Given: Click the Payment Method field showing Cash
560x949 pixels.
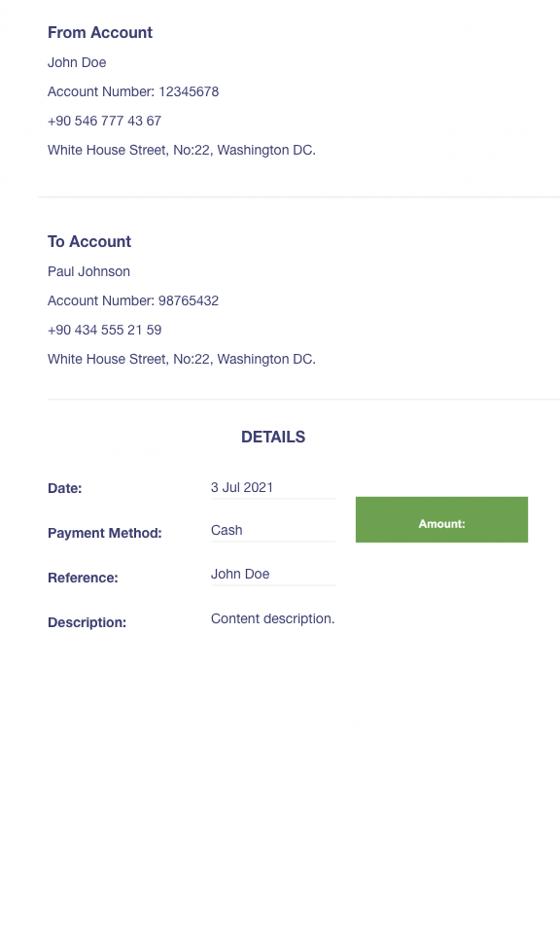Looking at the screenshot, I should point(272,531).
